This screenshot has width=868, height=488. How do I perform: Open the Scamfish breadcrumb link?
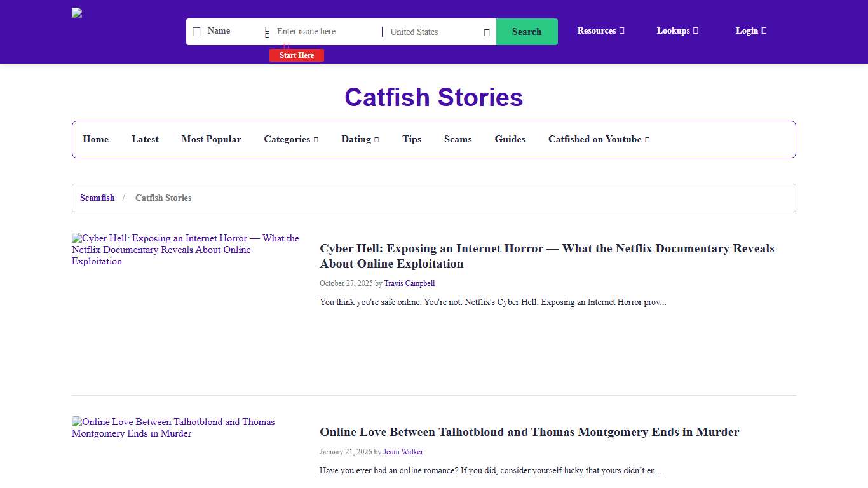(x=97, y=198)
